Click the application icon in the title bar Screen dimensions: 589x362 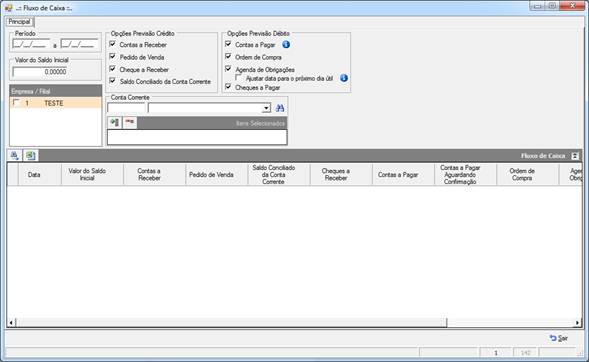pos(8,8)
